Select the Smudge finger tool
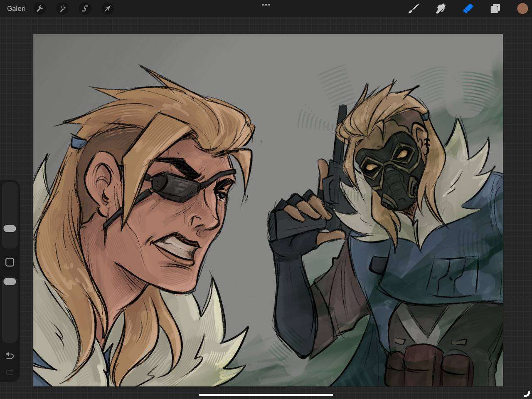 tap(441, 8)
